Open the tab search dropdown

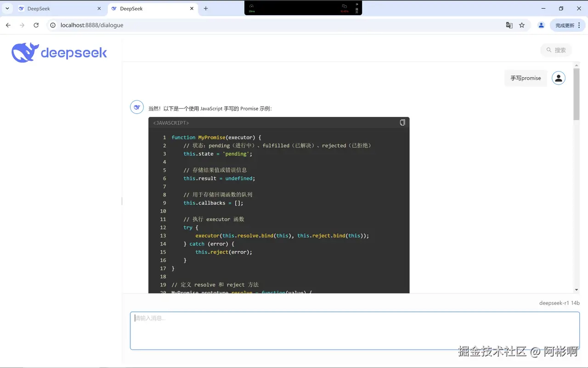[x=7, y=9]
